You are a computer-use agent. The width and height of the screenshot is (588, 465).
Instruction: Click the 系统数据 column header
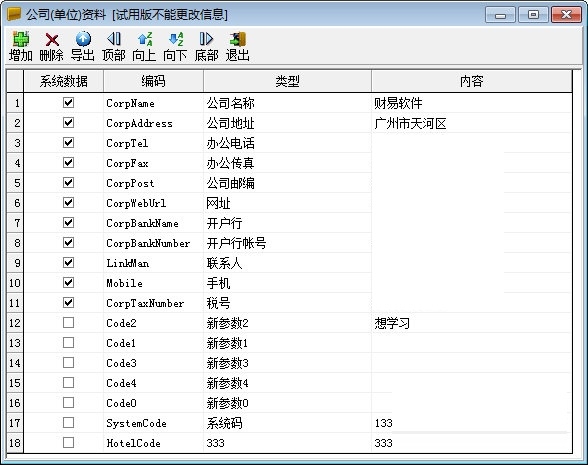pyautogui.click(x=63, y=81)
